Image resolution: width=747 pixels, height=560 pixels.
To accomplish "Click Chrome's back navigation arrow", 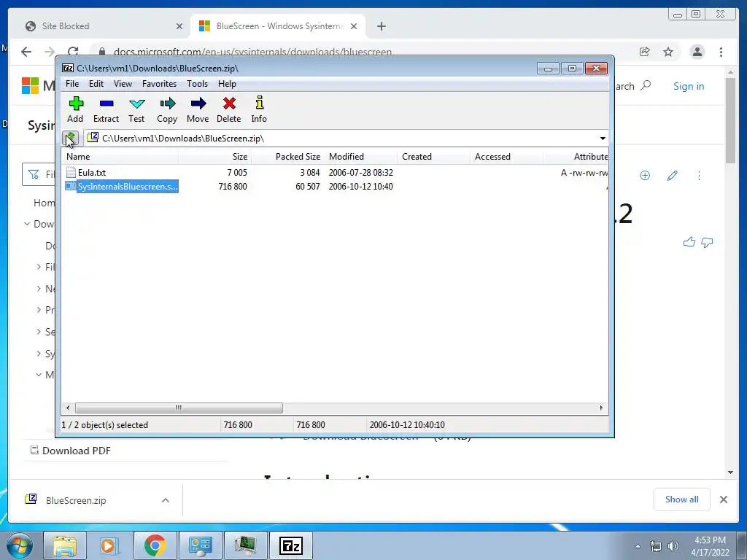I will point(26,52).
